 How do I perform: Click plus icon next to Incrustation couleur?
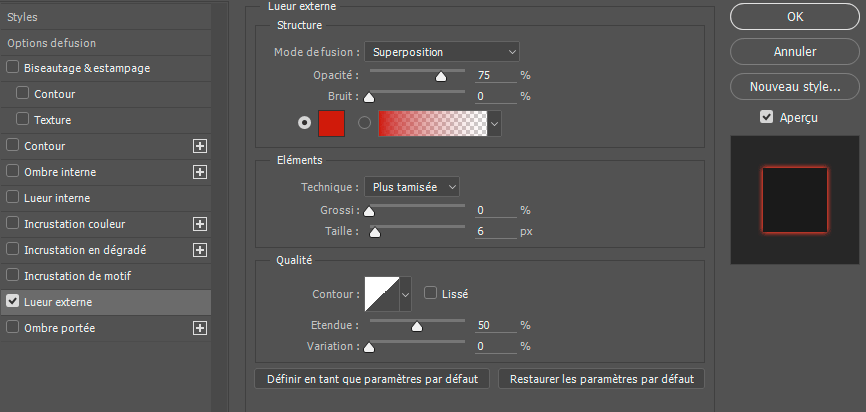pyautogui.click(x=199, y=224)
